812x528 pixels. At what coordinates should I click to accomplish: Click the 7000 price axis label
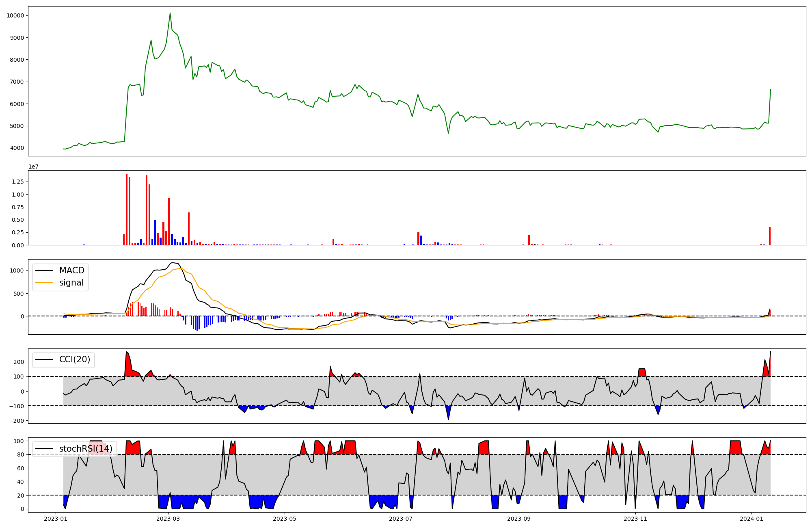pos(17,82)
